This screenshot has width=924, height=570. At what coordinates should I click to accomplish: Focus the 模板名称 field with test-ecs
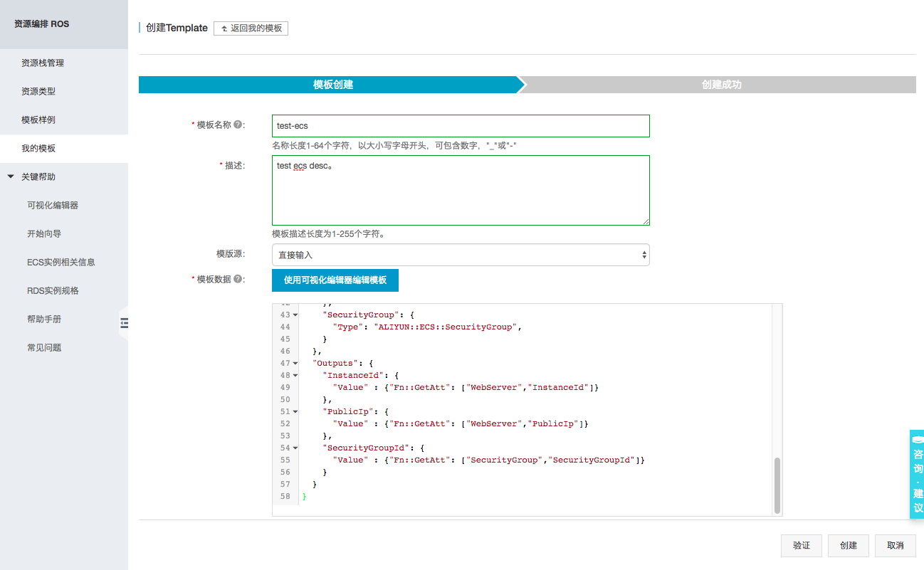click(461, 126)
